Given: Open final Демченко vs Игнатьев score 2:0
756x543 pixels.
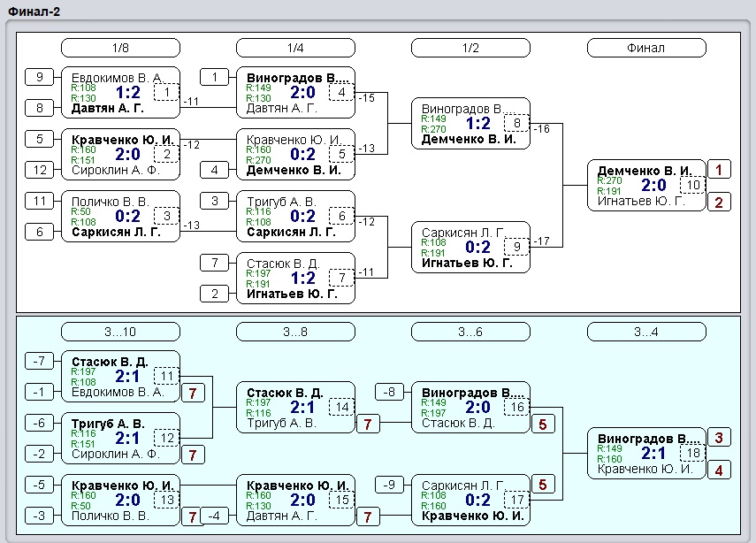Looking at the screenshot, I should (646, 185).
